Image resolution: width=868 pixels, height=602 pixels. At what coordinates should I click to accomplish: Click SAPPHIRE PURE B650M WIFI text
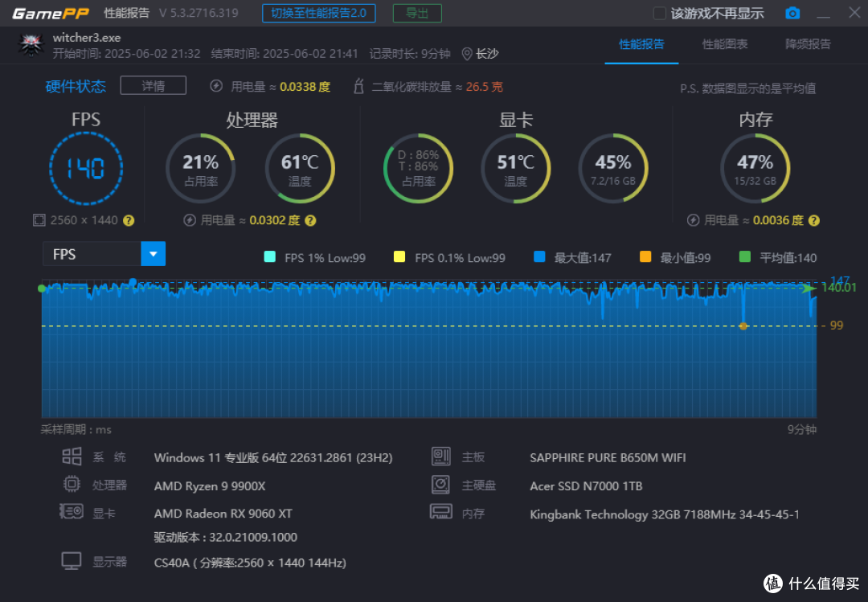click(608, 458)
